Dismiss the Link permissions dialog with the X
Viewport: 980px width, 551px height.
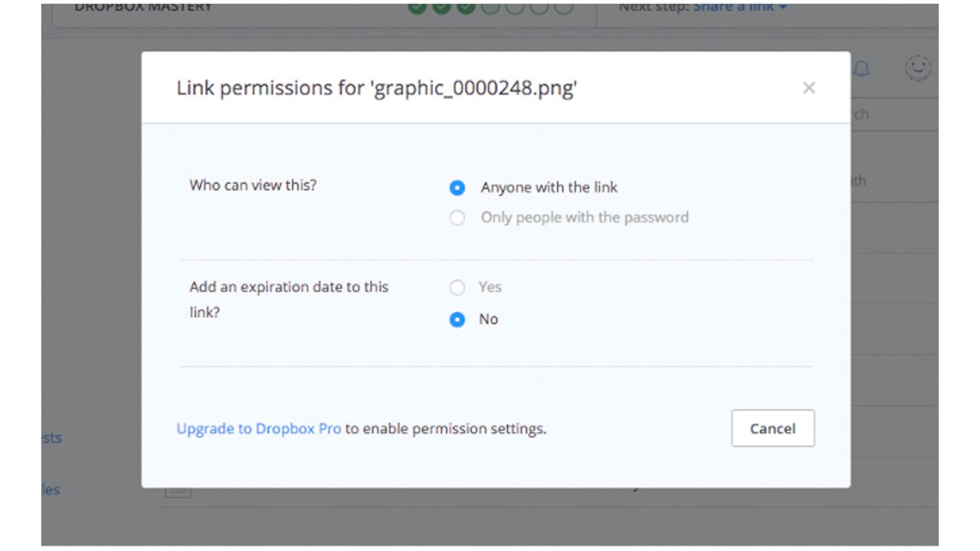[x=808, y=88]
